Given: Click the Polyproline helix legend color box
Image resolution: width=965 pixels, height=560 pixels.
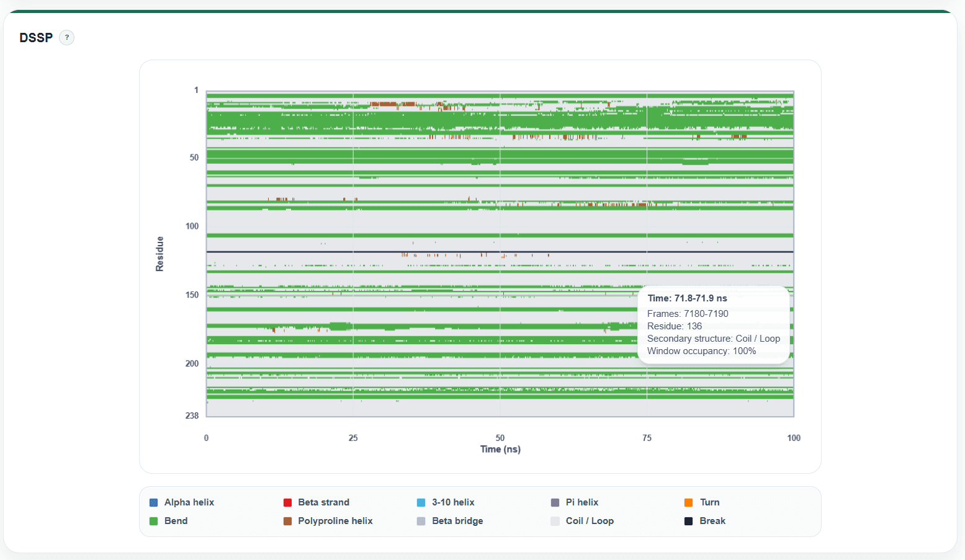Looking at the screenshot, I should 287,521.
